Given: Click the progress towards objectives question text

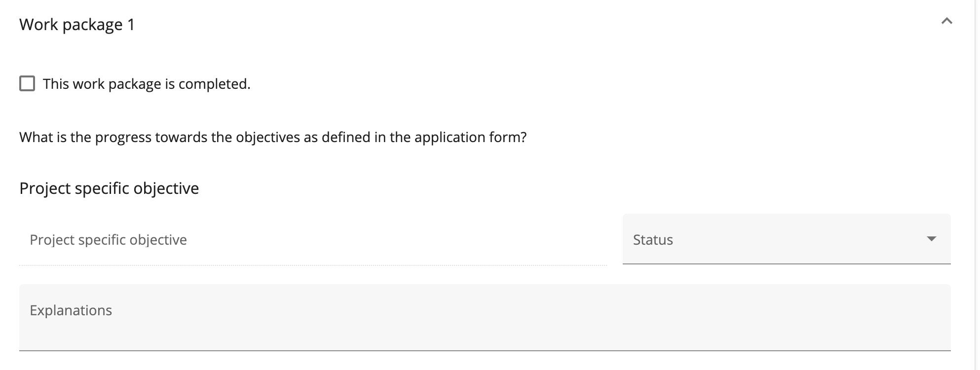Looking at the screenshot, I should (x=273, y=137).
